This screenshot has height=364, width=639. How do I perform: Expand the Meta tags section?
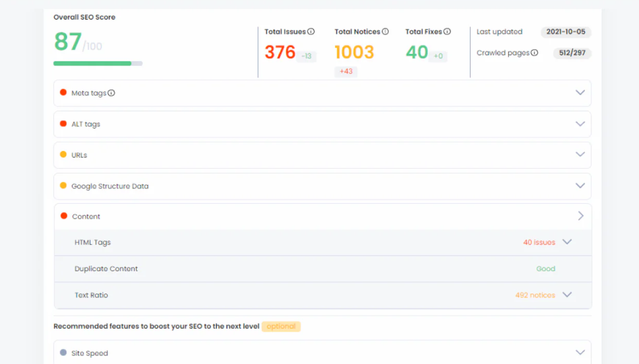coord(580,93)
